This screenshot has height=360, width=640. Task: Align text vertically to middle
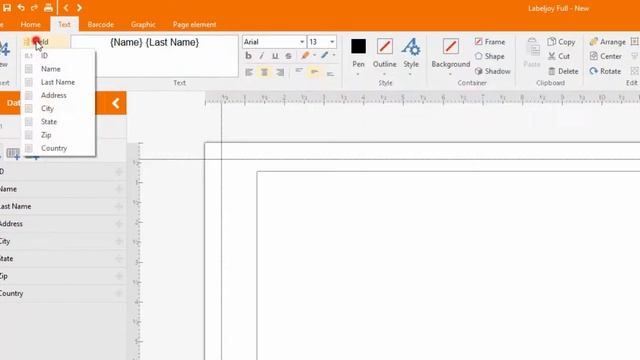pyautogui.click(x=314, y=72)
